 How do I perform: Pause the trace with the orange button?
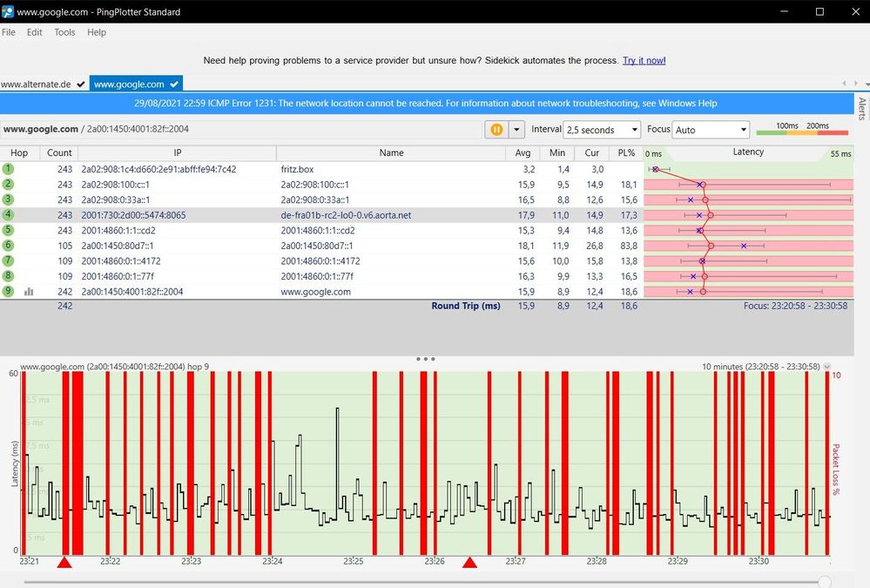coord(496,130)
